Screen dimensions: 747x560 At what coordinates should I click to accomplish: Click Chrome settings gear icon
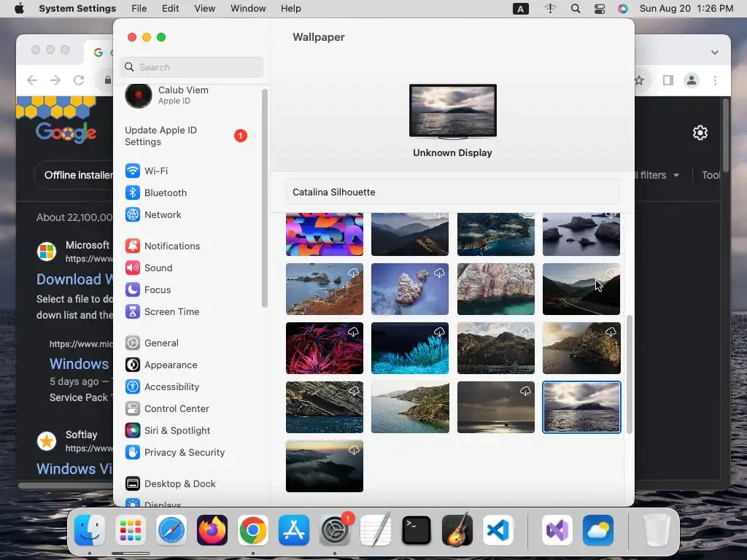click(700, 133)
